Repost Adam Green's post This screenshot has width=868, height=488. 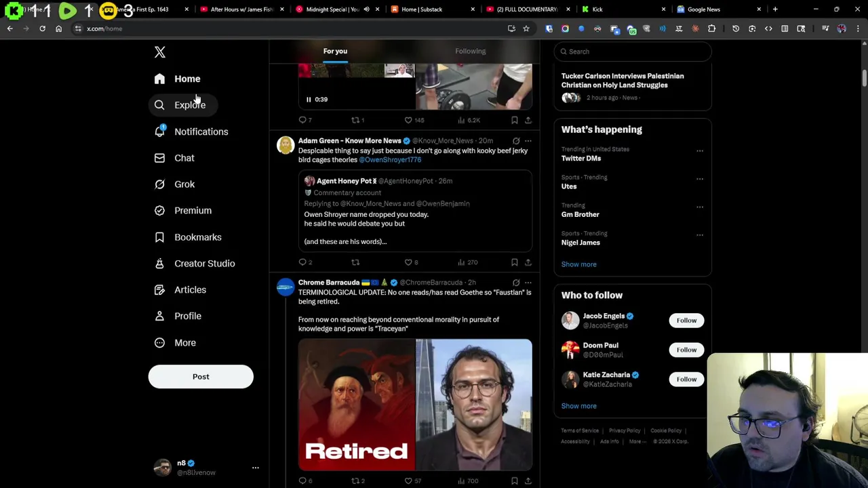(x=355, y=262)
